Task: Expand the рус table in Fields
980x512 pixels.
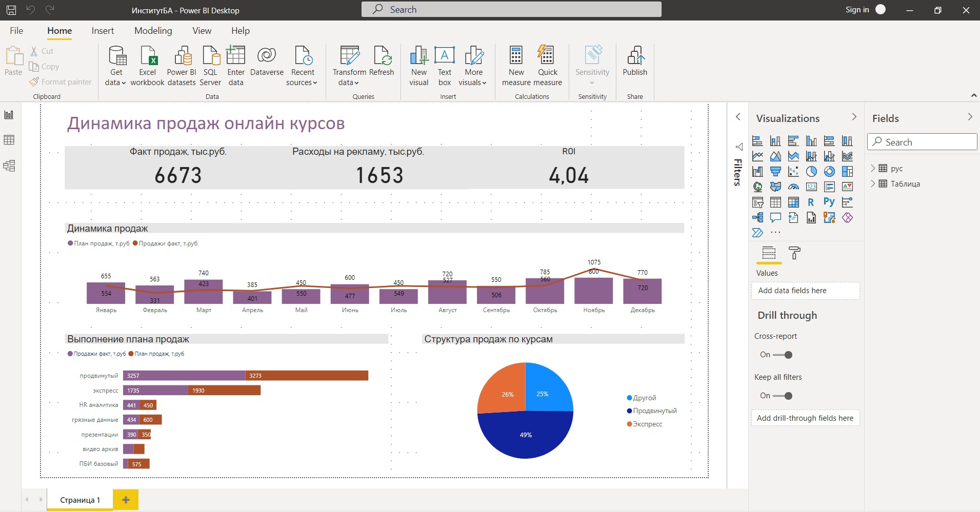Action: click(873, 168)
